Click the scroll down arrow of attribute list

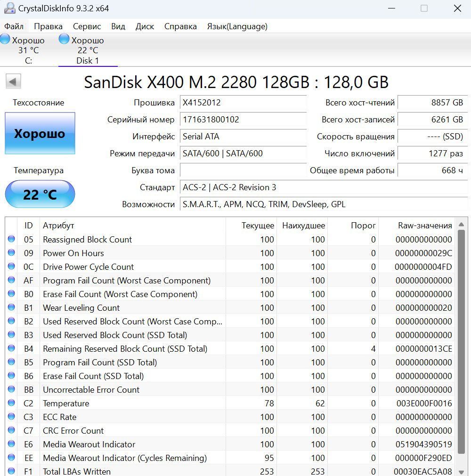pyautogui.click(x=461, y=472)
